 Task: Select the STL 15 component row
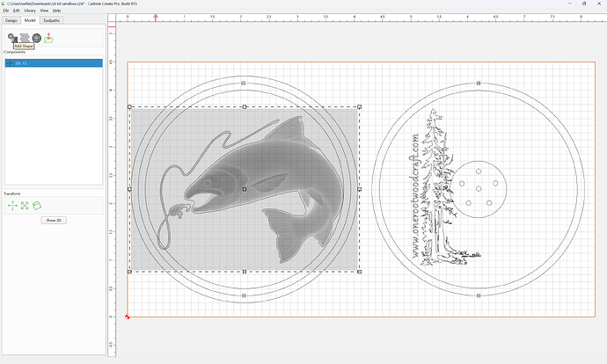54,63
